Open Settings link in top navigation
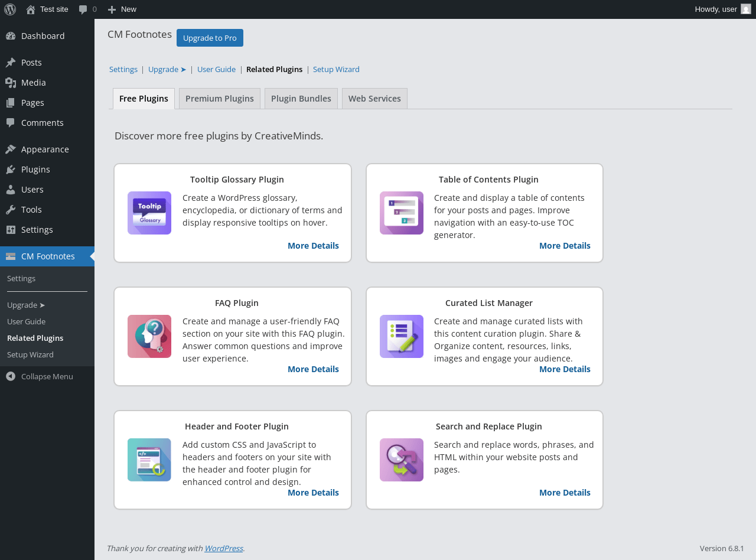The width and height of the screenshot is (756, 560). coord(123,69)
